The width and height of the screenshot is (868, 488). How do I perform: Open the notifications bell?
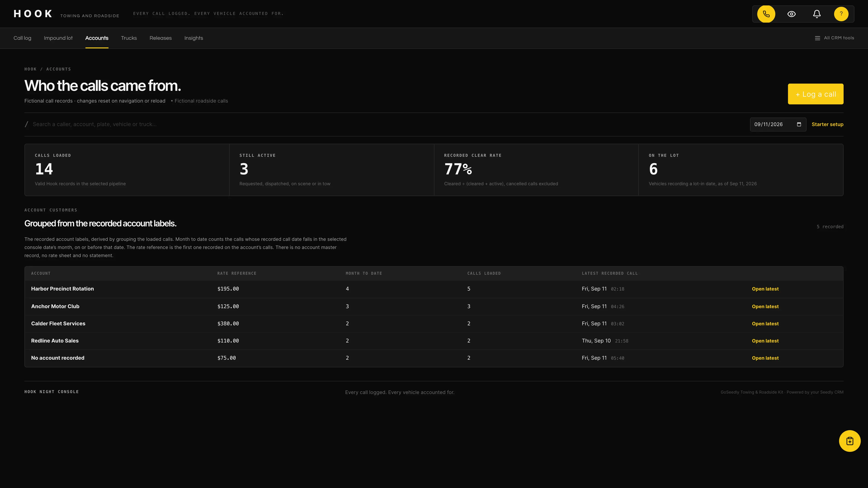pyautogui.click(x=817, y=14)
